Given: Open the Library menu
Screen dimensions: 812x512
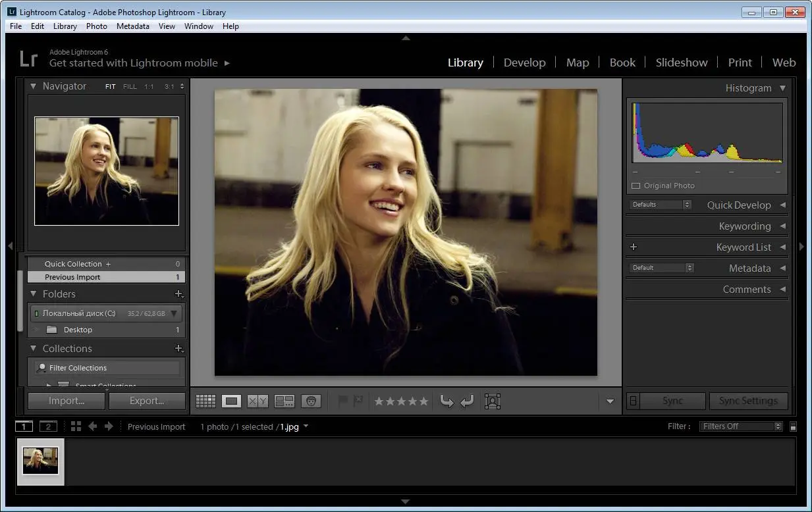Looking at the screenshot, I should 65,26.
